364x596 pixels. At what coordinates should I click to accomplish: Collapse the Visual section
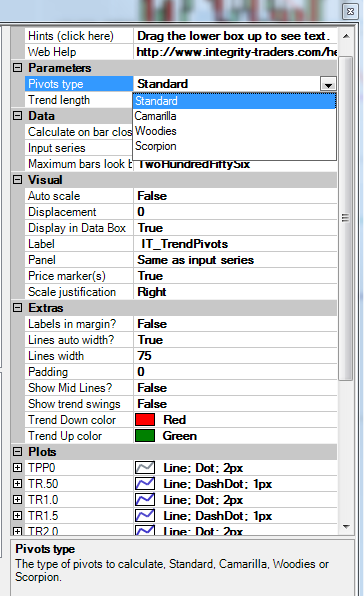[x=17, y=179]
